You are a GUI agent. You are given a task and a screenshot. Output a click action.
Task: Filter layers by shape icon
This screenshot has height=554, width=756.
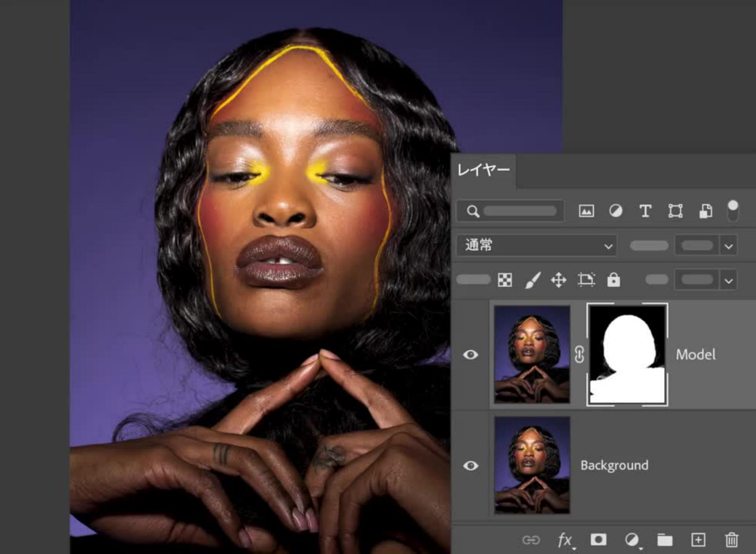pos(675,211)
